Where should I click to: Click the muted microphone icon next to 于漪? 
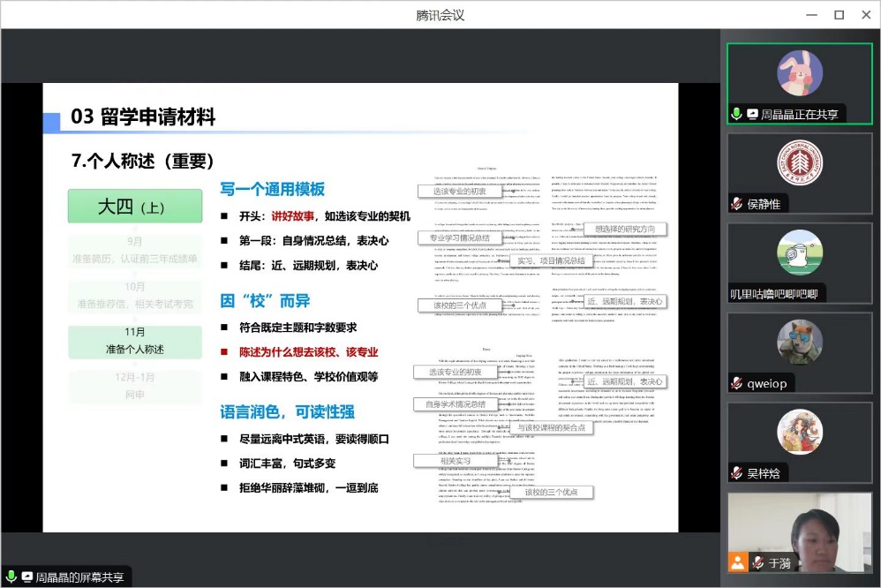756,562
